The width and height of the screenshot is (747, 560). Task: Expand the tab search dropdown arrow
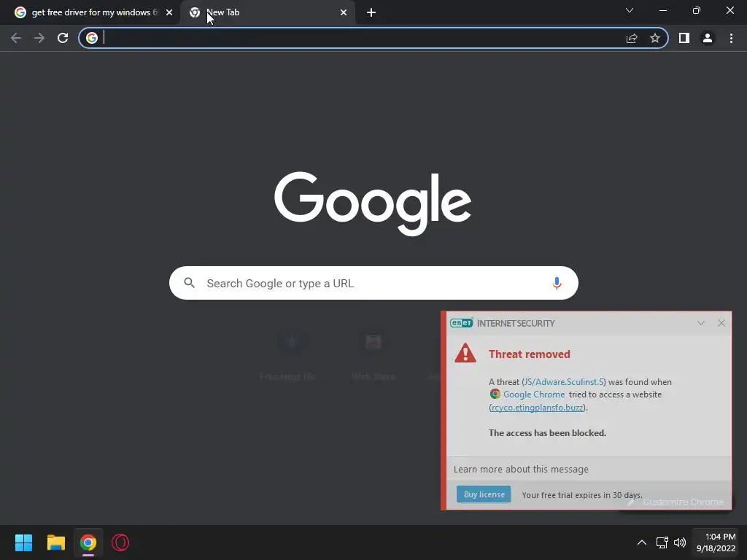(630, 10)
